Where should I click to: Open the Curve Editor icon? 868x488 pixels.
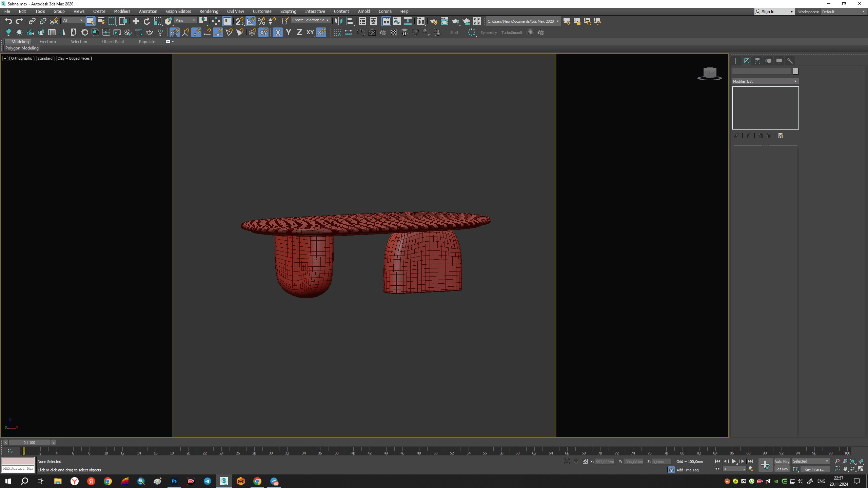pyautogui.click(x=397, y=21)
